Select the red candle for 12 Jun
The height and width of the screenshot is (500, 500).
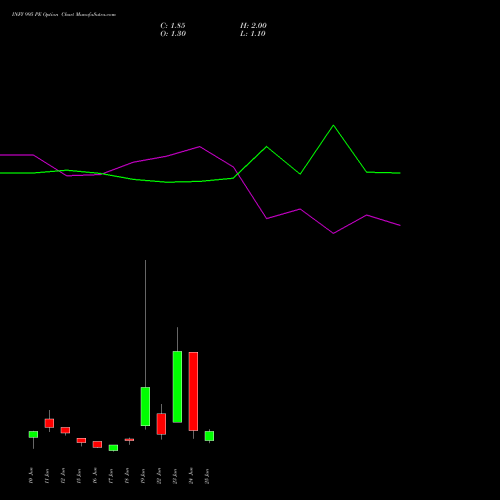(65, 430)
